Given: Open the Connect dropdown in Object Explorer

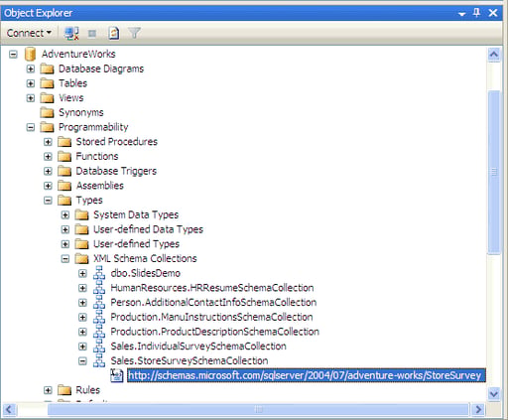Looking at the screenshot, I should [29, 33].
